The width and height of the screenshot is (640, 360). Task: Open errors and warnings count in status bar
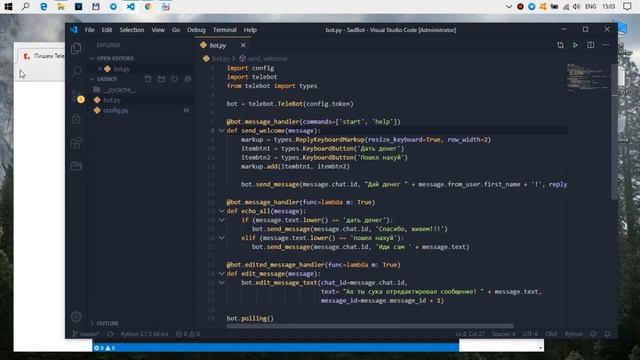click(188, 334)
